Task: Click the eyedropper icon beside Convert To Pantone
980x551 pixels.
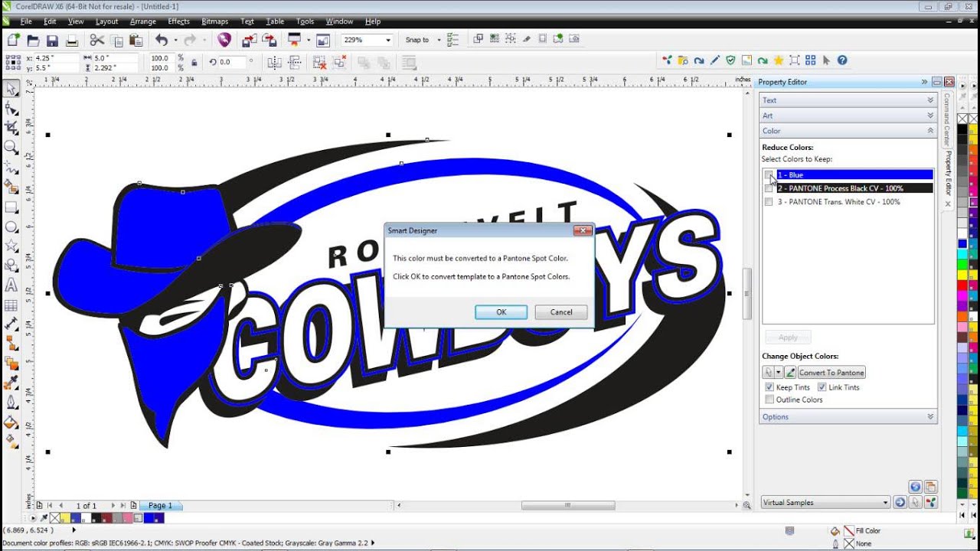Action: pyautogui.click(x=790, y=373)
